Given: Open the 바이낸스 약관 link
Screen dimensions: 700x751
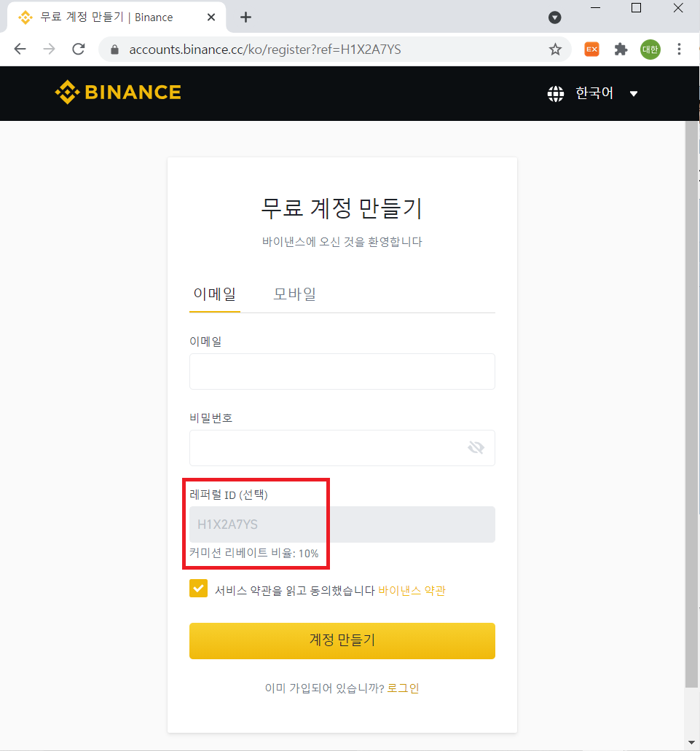Looking at the screenshot, I should click(412, 591).
